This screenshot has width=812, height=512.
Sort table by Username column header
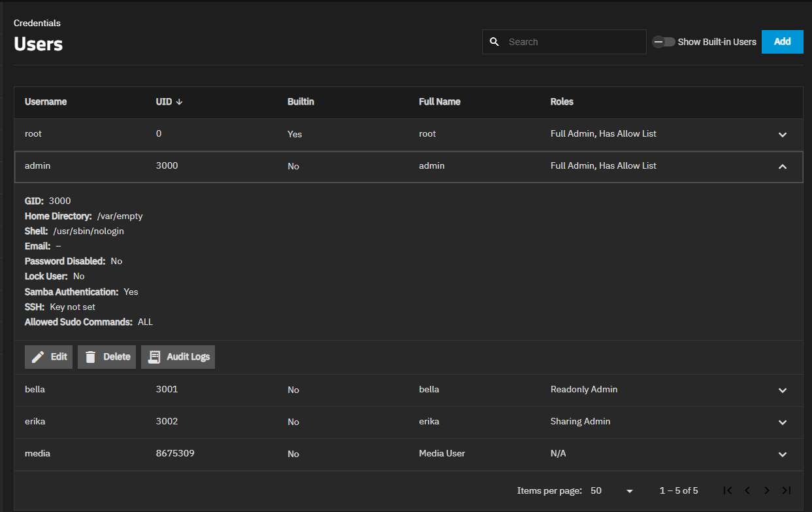(46, 102)
